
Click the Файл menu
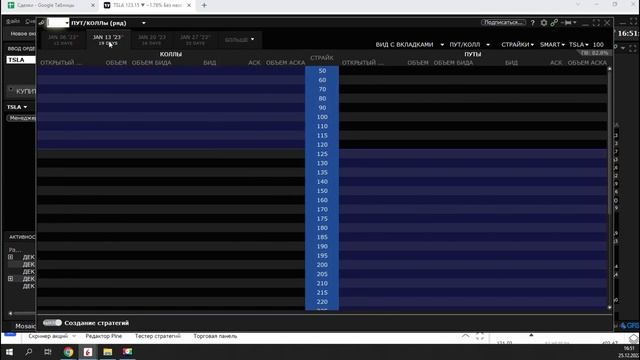(x=13, y=21)
